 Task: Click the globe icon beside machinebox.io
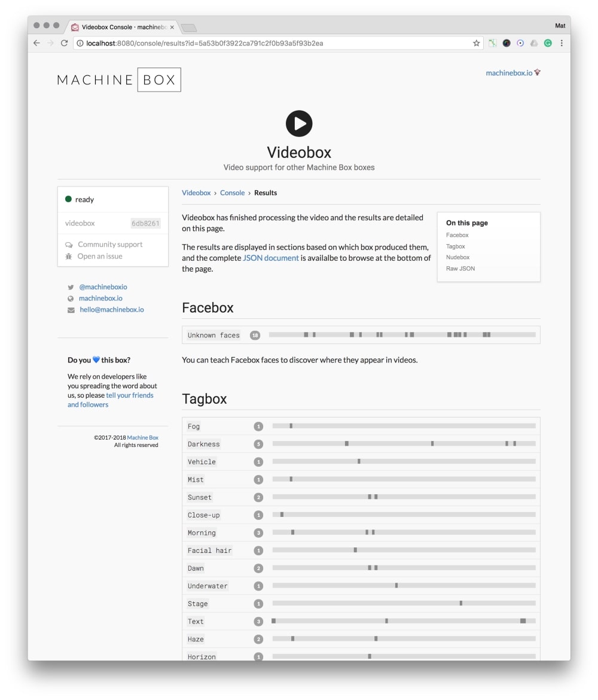pos(71,298)
